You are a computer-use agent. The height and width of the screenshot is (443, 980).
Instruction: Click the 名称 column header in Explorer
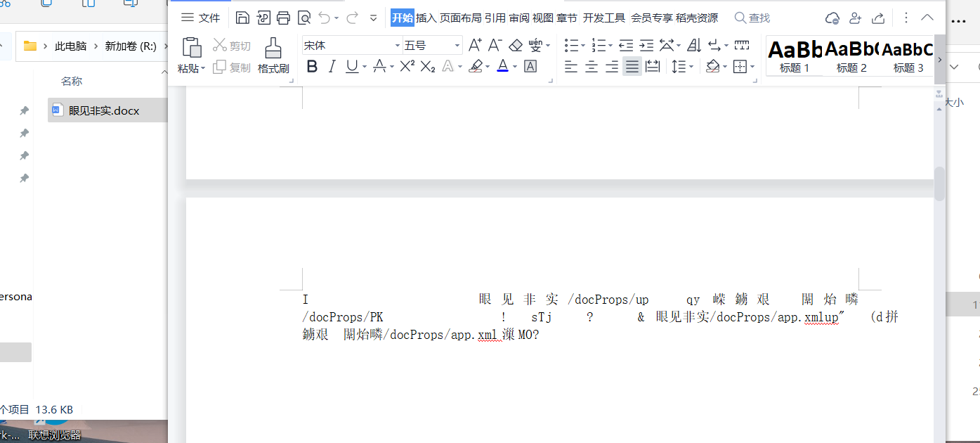point(72,82)
